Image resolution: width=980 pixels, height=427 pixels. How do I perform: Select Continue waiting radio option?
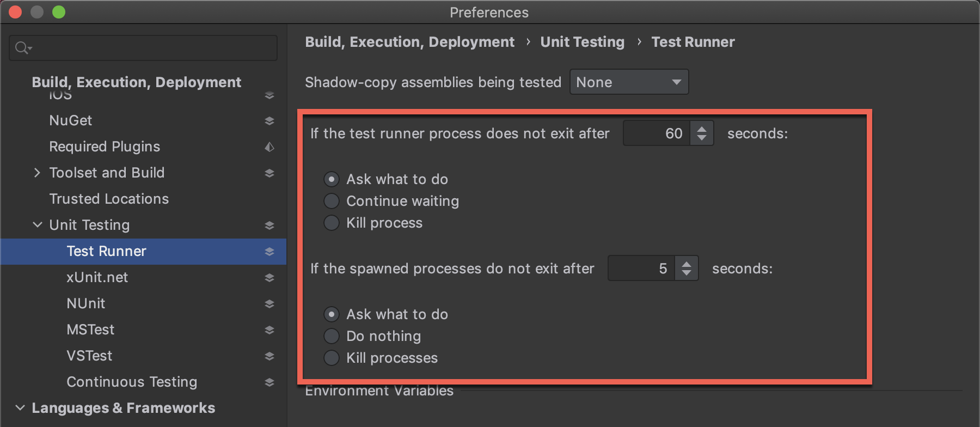point(332,201)
